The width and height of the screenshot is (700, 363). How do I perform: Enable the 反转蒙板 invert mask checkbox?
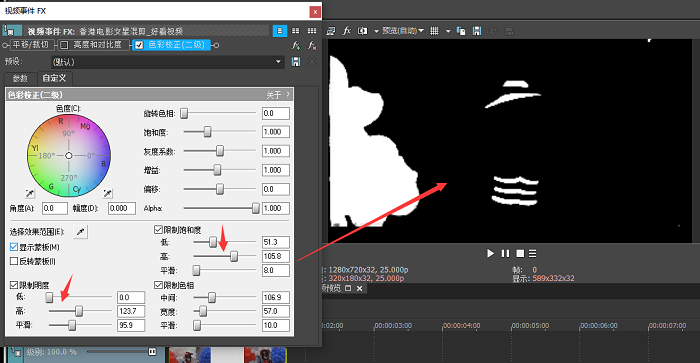pyautogui.click(x=14, y=261)
